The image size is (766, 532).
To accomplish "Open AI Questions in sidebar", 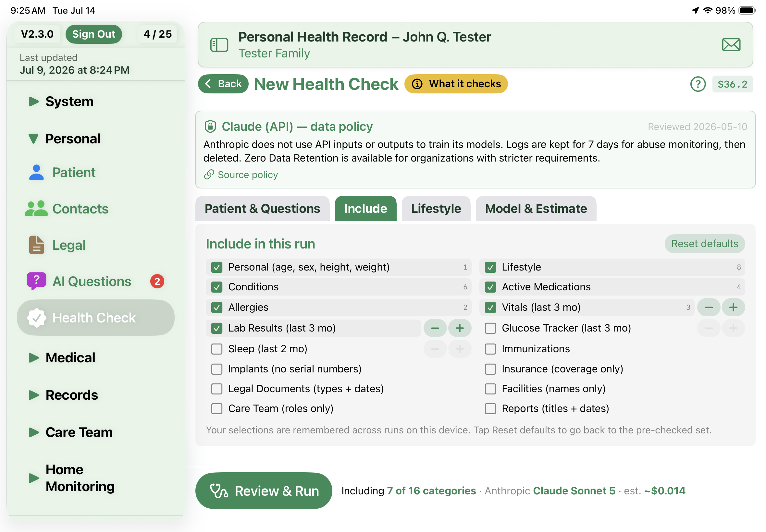I will 80,281.
